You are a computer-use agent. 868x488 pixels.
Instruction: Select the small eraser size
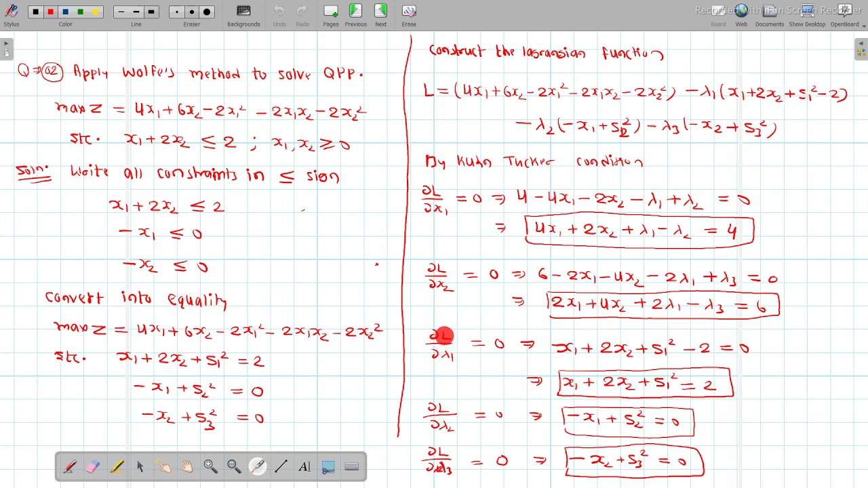pos(177,12)
